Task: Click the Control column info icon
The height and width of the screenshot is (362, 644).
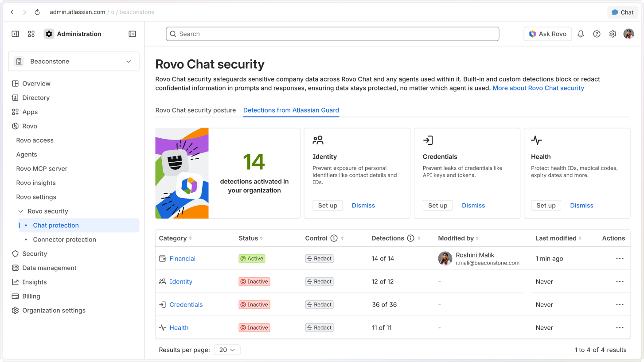Action: [x=334, y=238]
